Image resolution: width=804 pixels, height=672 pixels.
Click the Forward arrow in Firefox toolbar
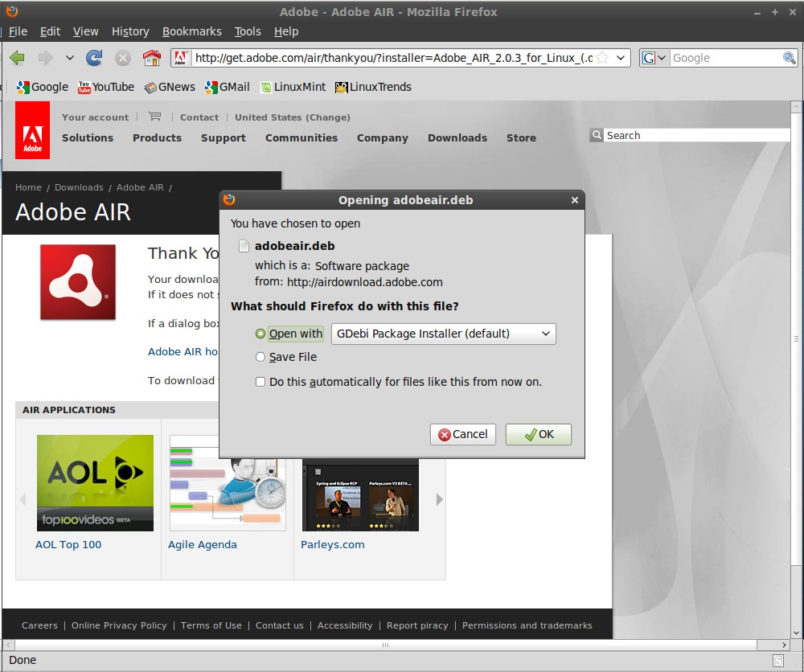tap(46, 58)
